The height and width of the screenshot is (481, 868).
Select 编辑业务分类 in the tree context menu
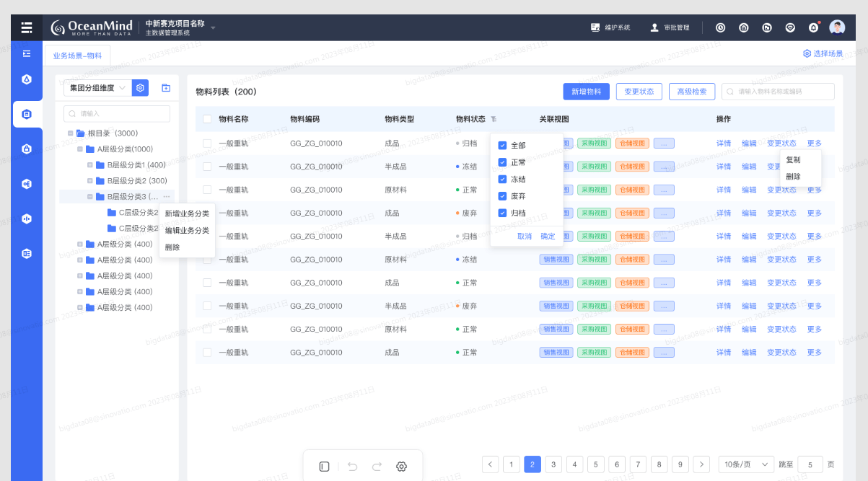pos(187,230)
